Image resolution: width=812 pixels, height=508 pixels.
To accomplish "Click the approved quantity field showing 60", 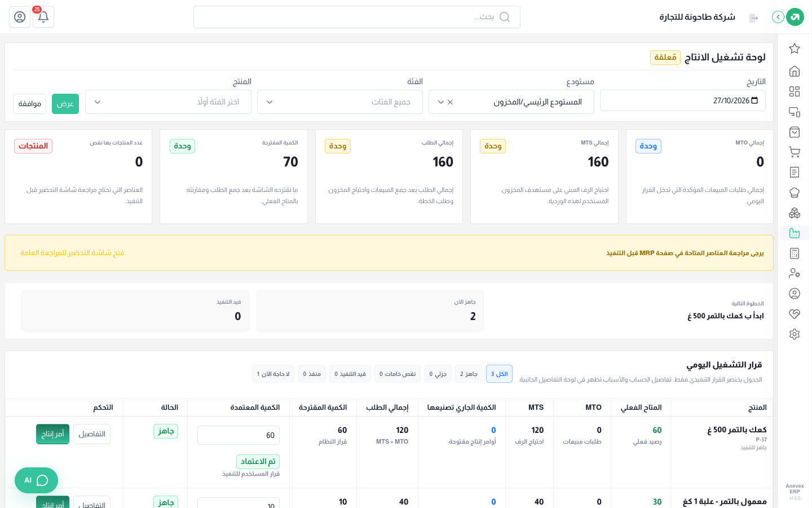I will point(239,435).
